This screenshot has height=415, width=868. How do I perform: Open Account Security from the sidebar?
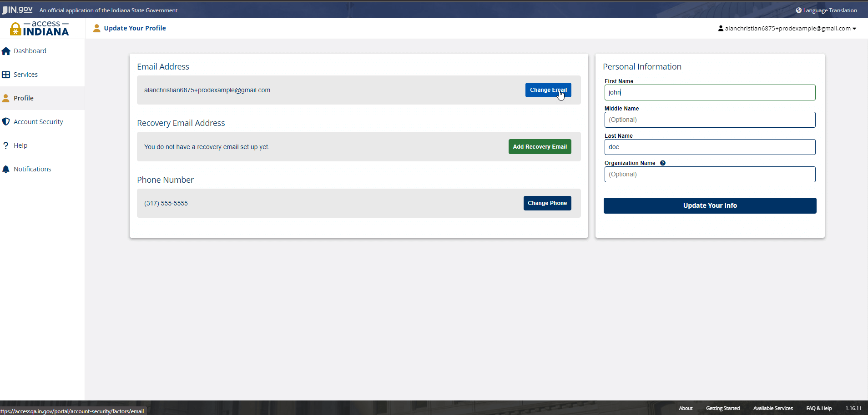[38, 122]
